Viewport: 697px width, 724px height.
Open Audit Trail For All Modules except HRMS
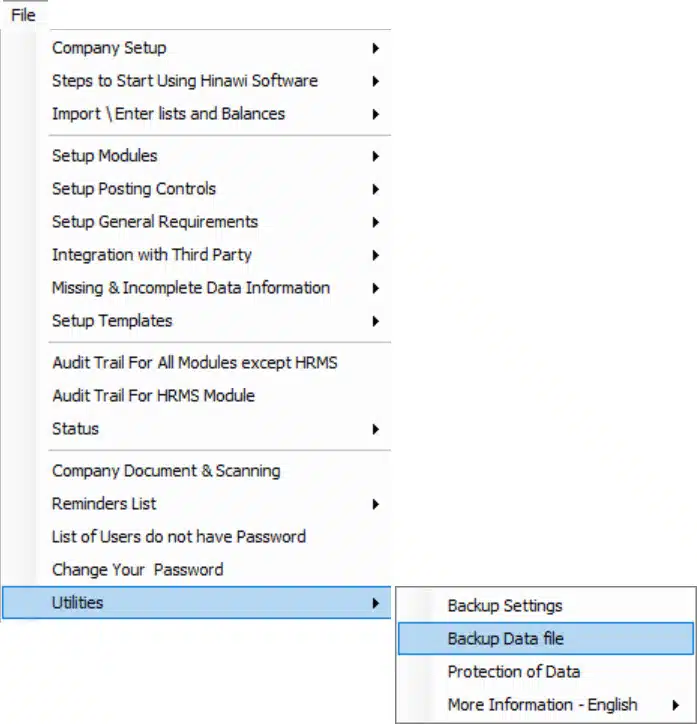(197, 363)
